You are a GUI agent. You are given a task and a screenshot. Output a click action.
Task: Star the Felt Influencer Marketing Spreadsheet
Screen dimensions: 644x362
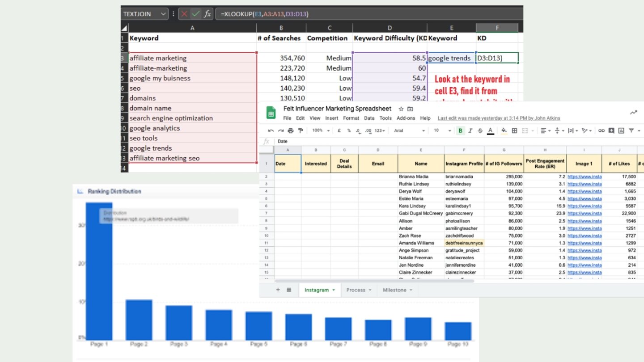point(401,109)
